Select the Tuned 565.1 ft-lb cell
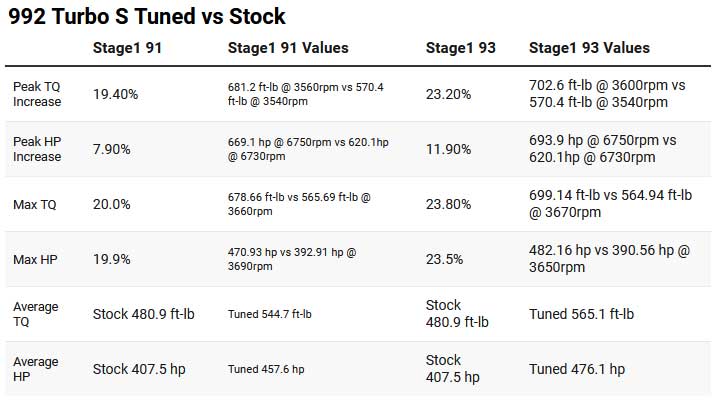The image size is (718, 410). pyautogui.click(x=582, y=314)
